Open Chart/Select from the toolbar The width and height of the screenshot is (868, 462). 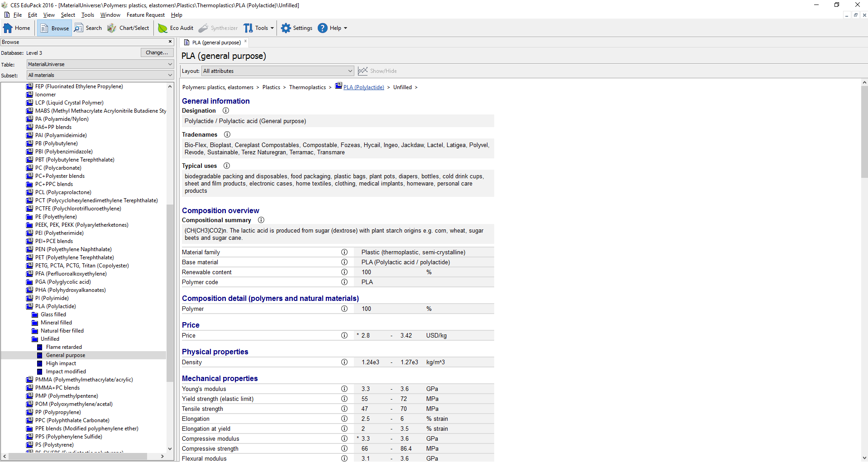(x=129, y=28)
